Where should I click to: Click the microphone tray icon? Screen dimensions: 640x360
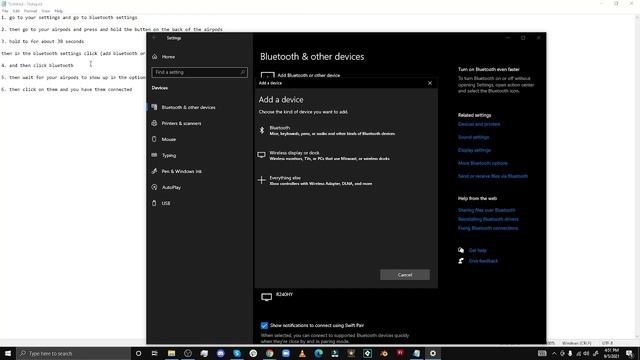point(570,353)
